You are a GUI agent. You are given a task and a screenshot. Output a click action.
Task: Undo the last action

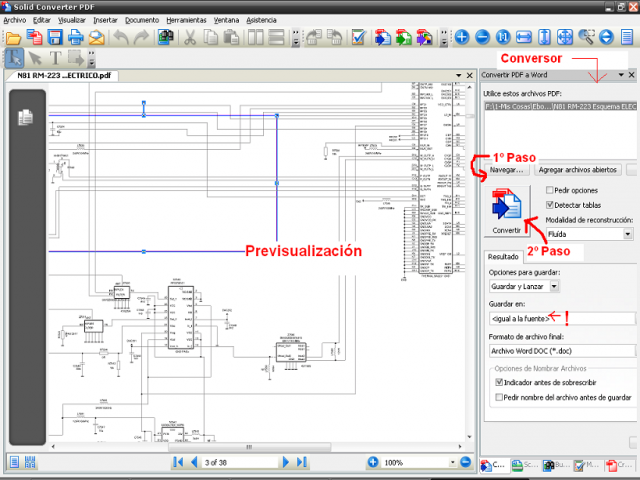pos(121,38)
